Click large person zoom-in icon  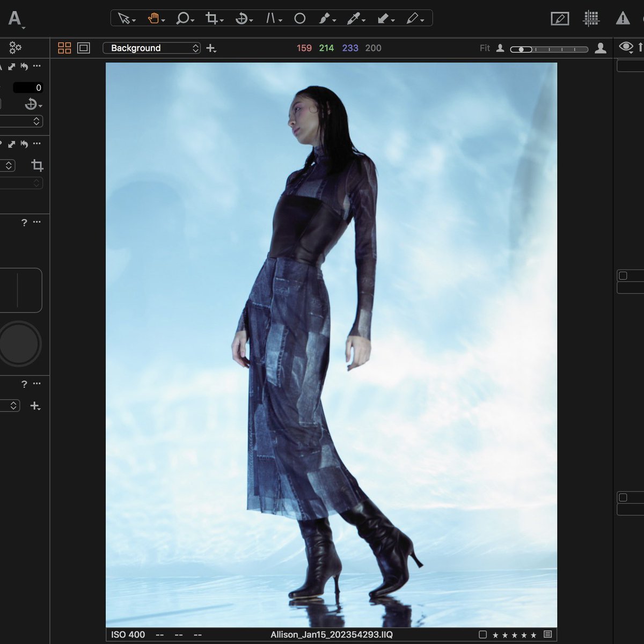pos(601,48)
